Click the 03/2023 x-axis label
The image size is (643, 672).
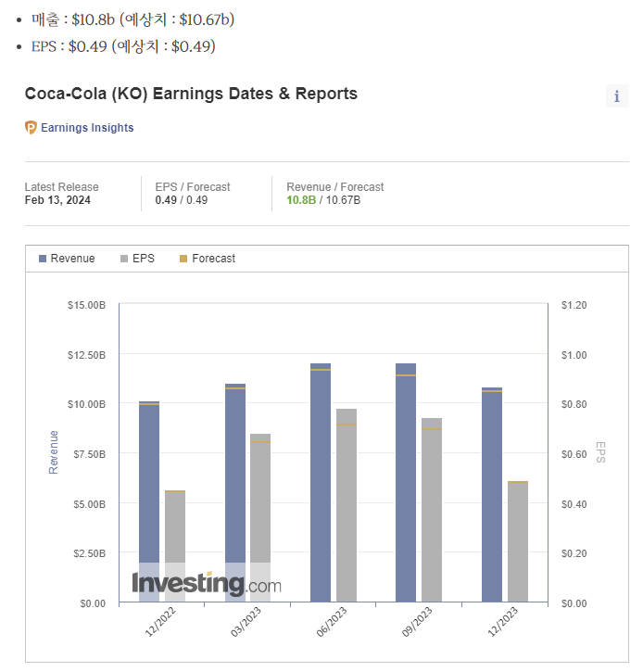[246, 622]
